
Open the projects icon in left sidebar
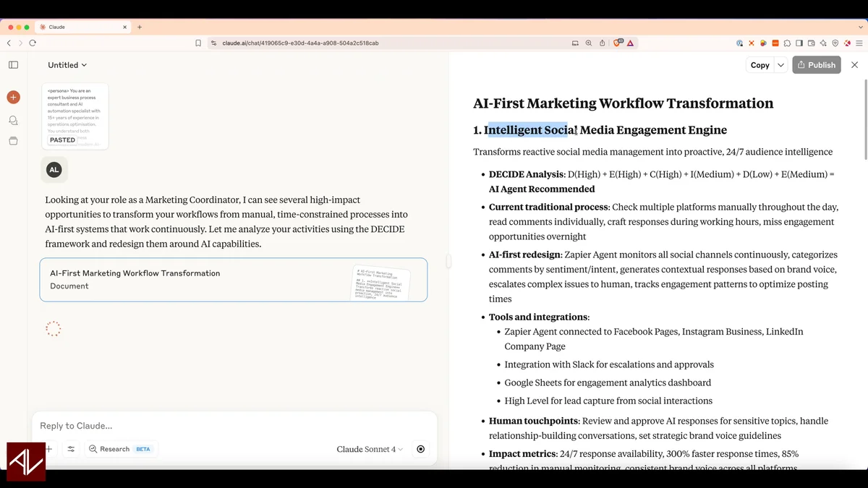(13, 140)
